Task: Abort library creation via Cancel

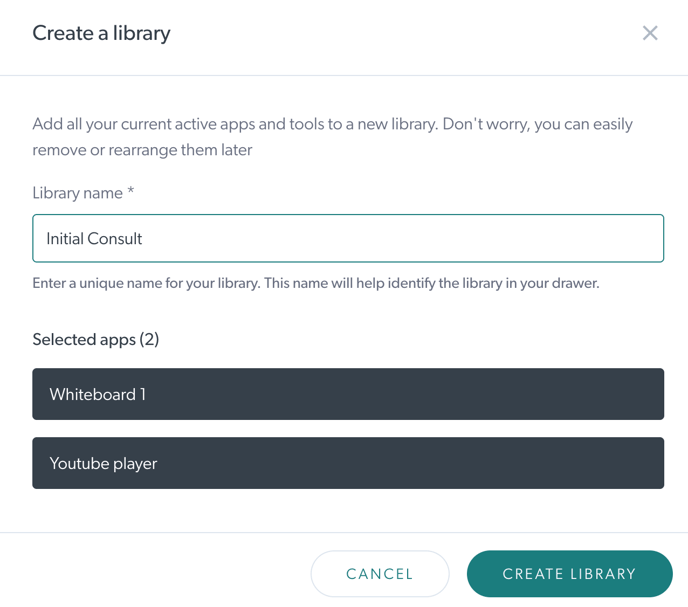Action: [x=380, y=574]
